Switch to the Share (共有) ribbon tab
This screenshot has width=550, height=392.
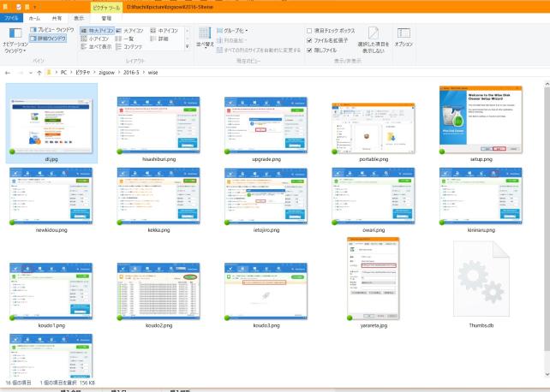(57, 17)
